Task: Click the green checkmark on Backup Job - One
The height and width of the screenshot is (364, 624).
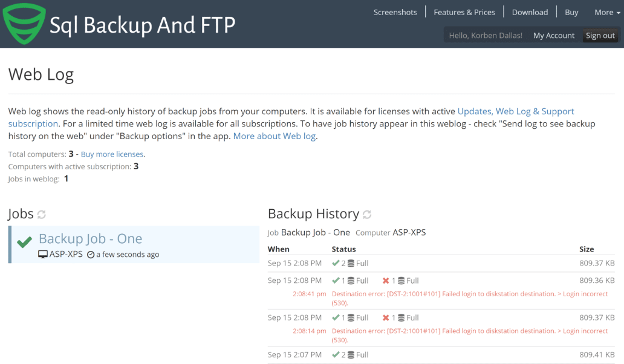Action: [x=23, y=240]
